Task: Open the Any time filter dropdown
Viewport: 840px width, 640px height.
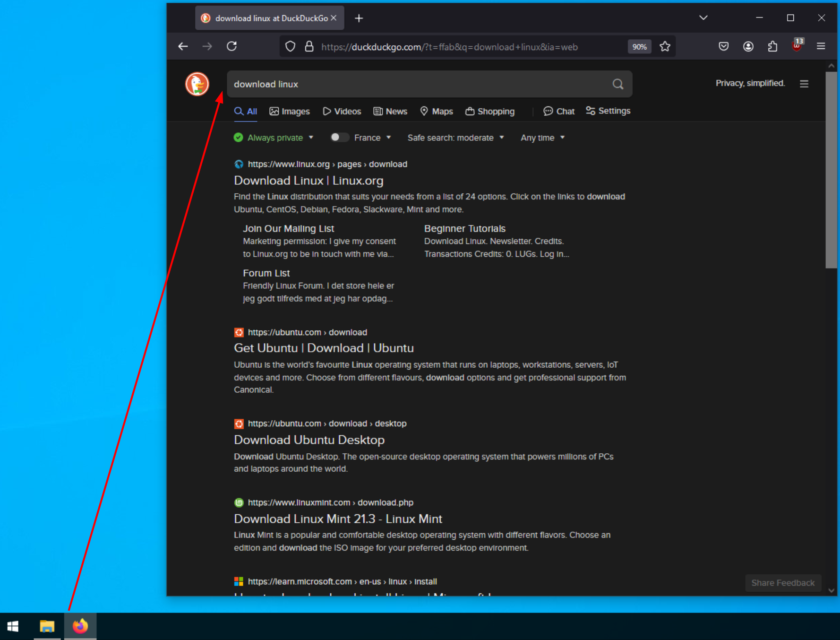Action: pyautogui.click(x=542, y=138)
